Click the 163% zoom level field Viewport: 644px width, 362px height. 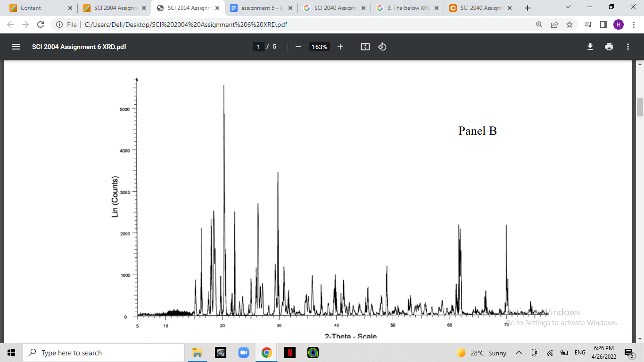(x=319, y=47)
